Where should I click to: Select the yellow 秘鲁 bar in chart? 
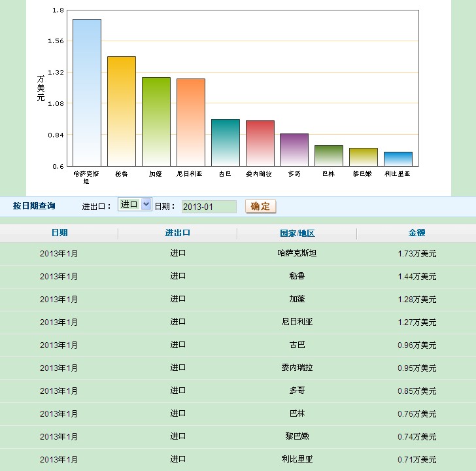pos(122,111)
